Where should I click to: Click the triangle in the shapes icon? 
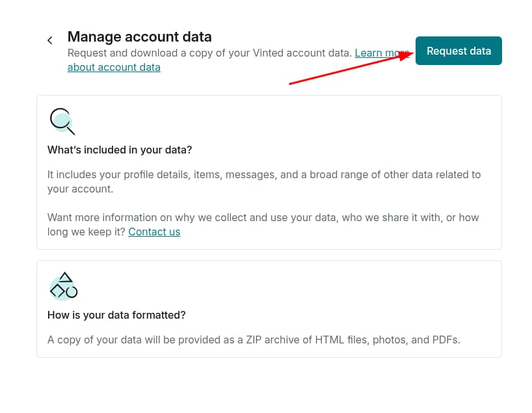click(66, 278)
